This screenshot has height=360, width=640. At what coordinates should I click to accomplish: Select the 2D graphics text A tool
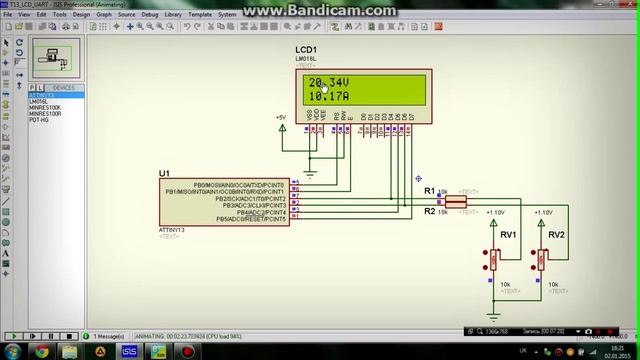point(6,253)
